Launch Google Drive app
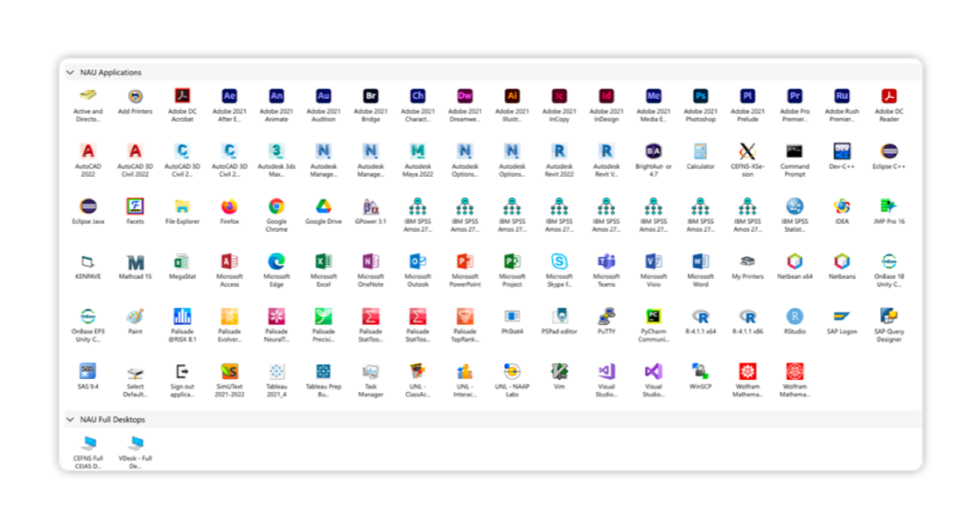Viewport: 980px width, 525px height. point(324,207)
